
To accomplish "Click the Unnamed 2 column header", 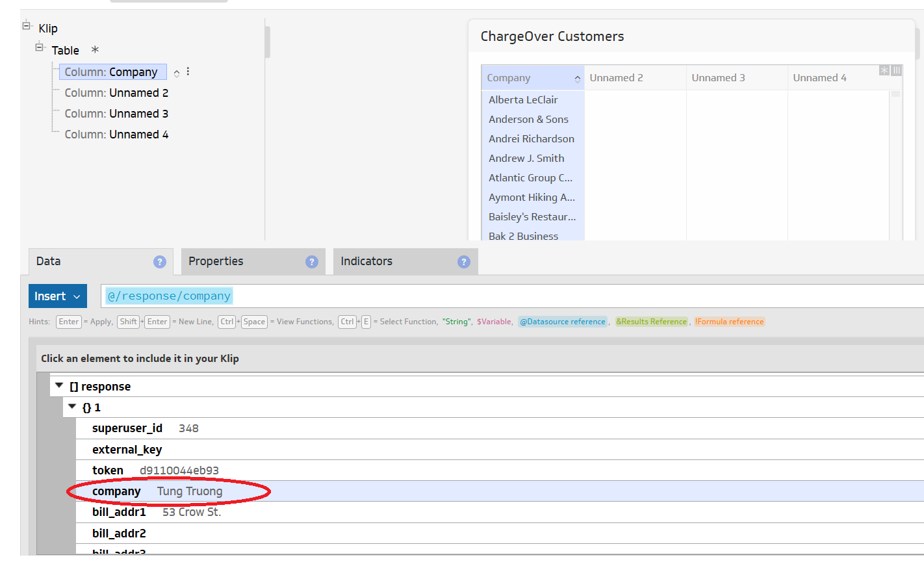I will pyautogui.click(x=635, y=78).
